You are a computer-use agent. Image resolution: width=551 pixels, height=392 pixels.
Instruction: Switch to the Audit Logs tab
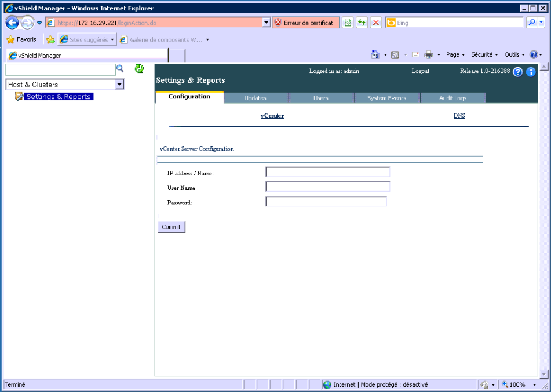tap(453, 98)
